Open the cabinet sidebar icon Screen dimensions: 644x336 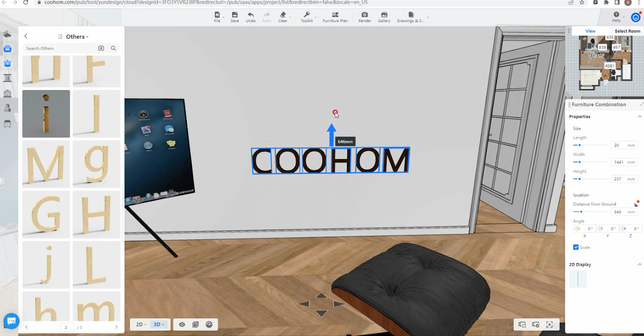point(7,124)
